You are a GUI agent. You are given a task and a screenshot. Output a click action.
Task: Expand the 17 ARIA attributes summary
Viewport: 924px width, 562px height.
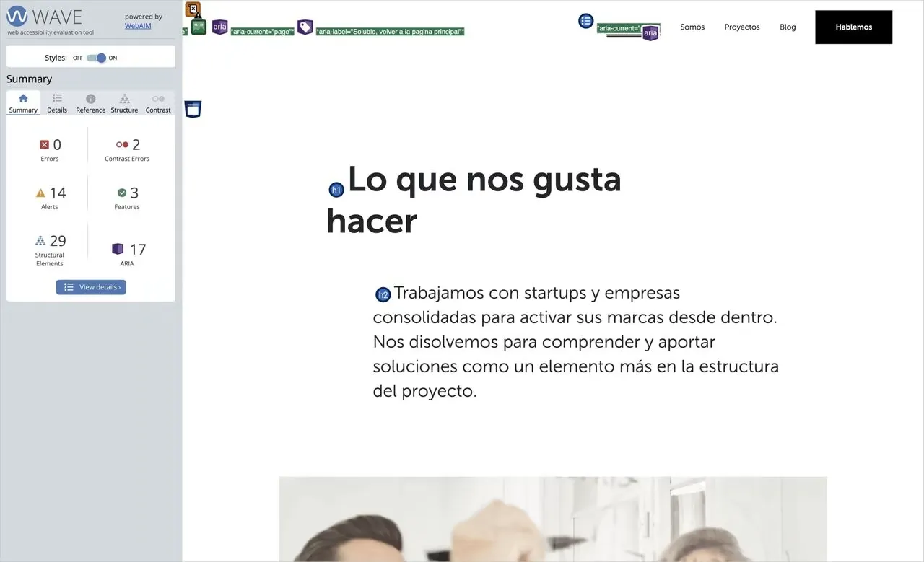tap(127, 249)
